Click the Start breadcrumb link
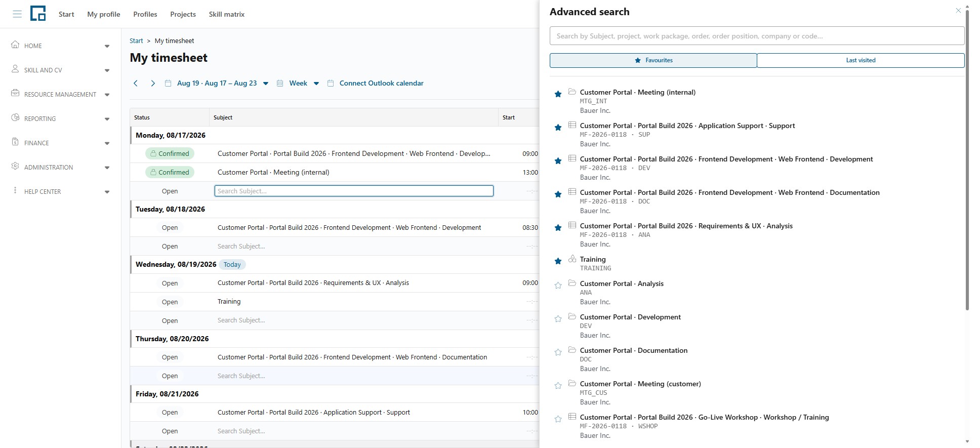 pyautogui.click(x=136, y=40)
